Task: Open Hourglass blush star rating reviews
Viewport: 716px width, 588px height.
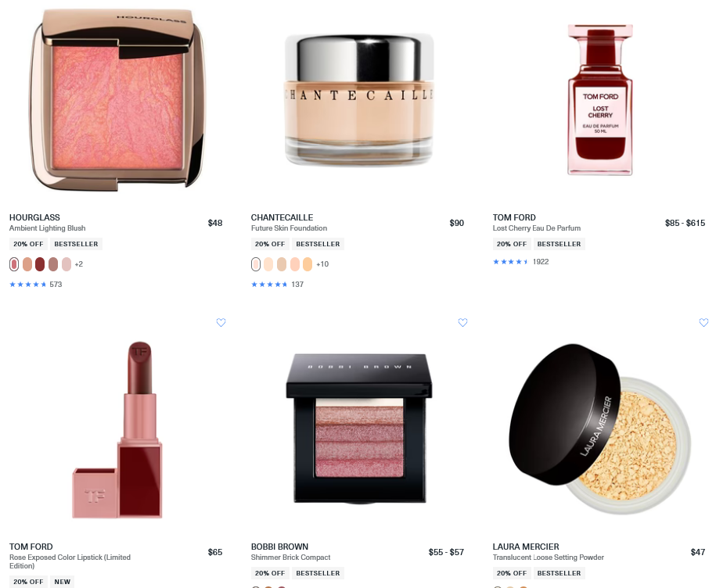Action: click(36, 284)
